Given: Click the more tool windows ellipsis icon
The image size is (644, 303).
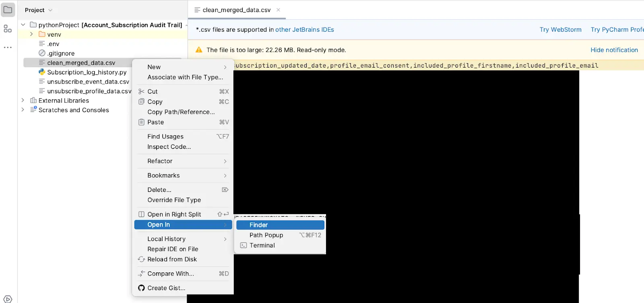Looking at the screenshot, I should (x=8, y=47).
